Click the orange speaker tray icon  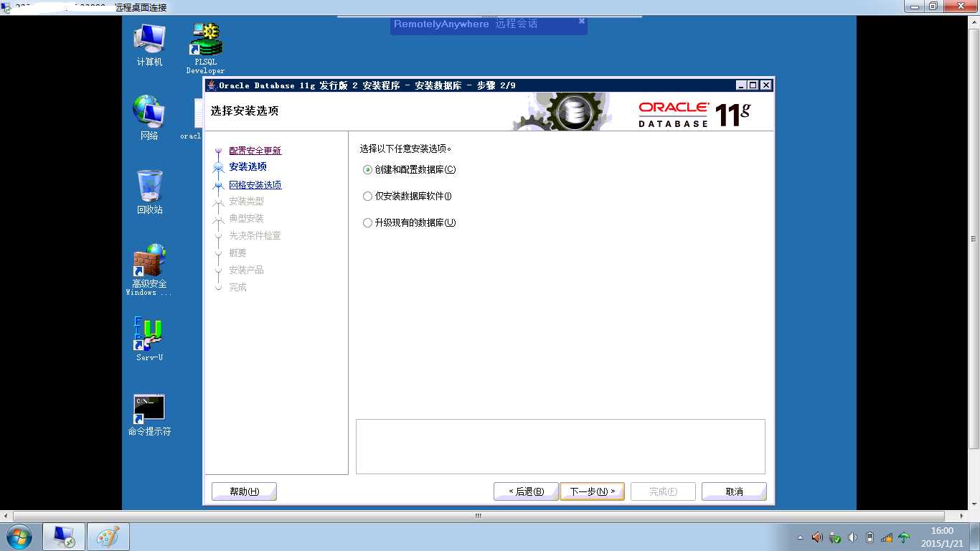817,537
